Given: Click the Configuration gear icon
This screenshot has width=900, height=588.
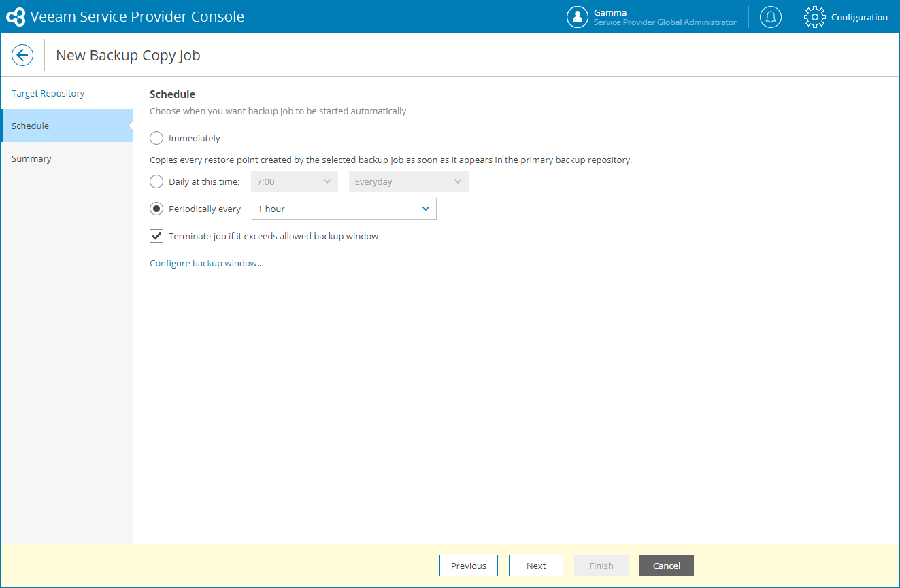Looking at the screenshot, I should coord(815,17).
